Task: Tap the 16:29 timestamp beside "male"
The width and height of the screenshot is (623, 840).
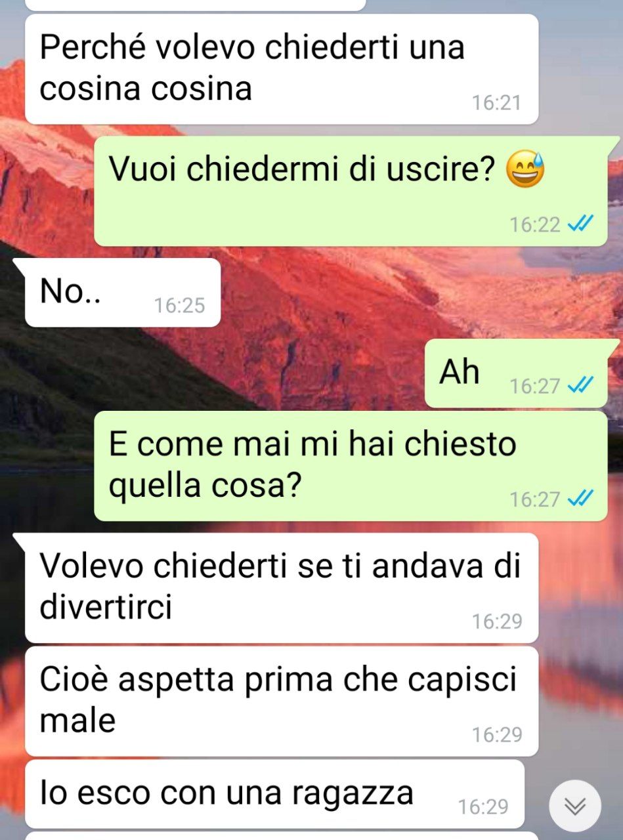Action: click(497, 735)
